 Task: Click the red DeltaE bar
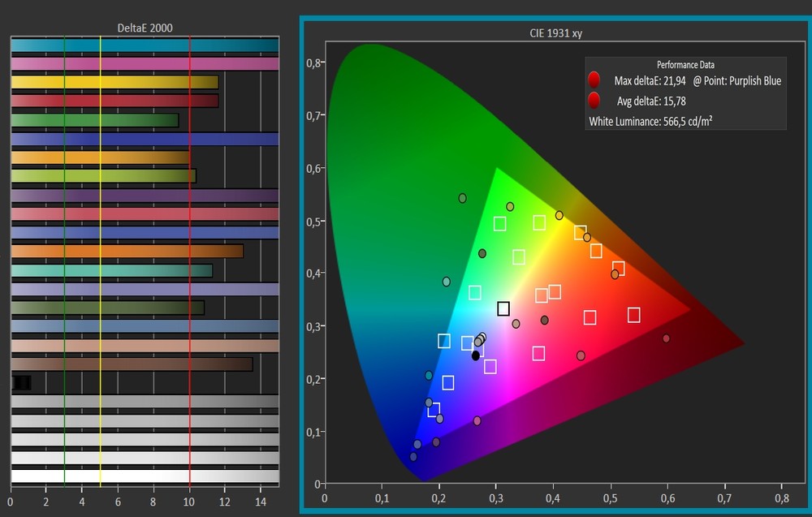click(114, 101)
